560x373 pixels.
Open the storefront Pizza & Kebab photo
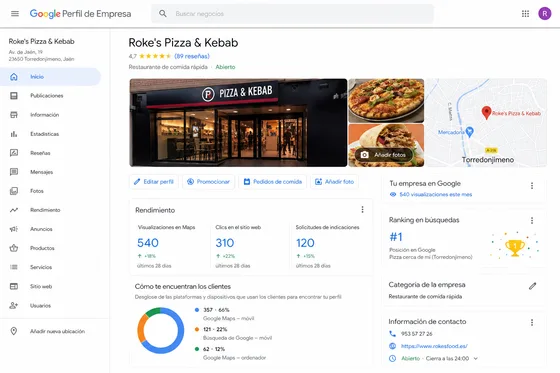coord(238,123)
